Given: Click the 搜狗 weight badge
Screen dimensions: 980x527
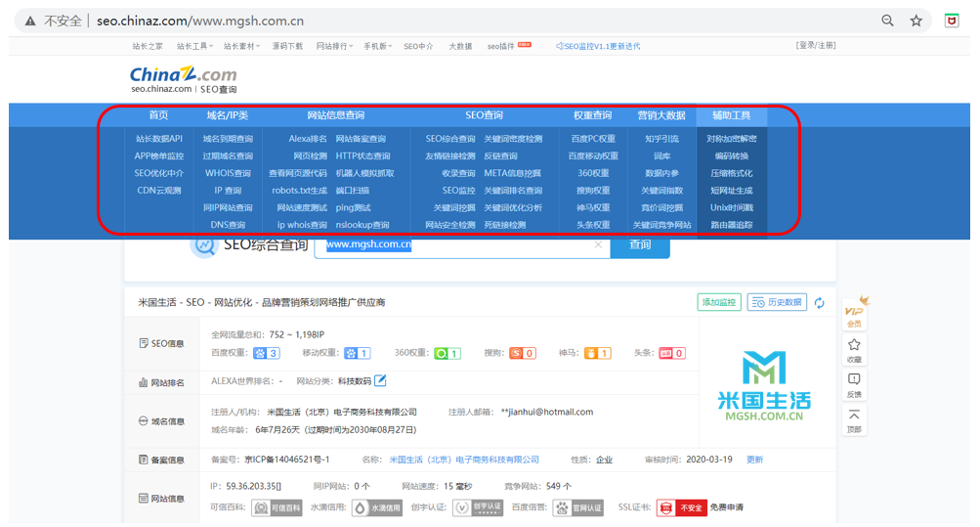Looking at the screenshot, I should [x=523, y=353].
